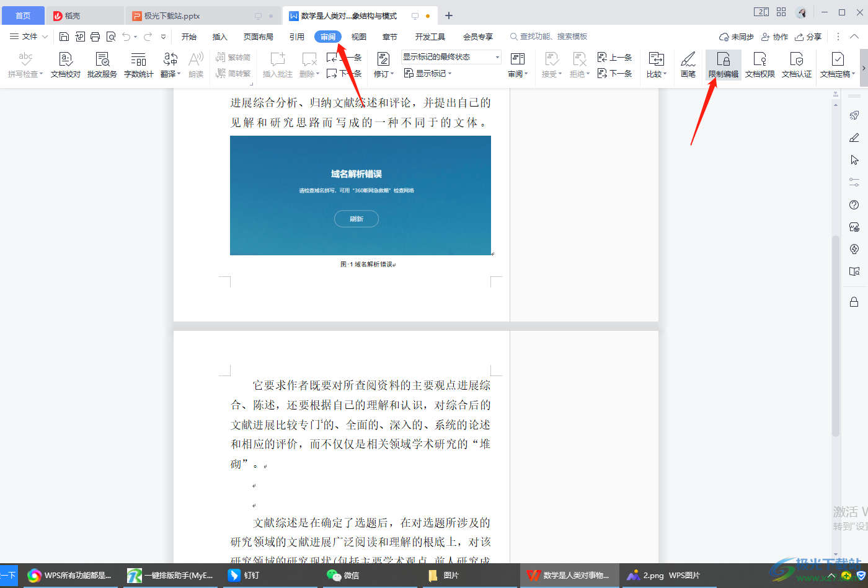This screenshot has width=868, height=588.
Task: Click the sliders settings icon in sidebar
Action: point(854,182)
